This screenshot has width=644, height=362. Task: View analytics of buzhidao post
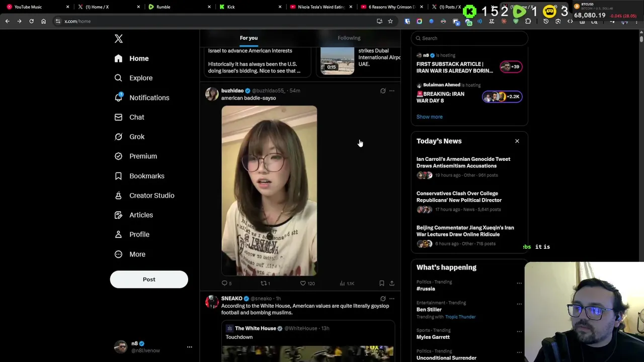(347, 284)
